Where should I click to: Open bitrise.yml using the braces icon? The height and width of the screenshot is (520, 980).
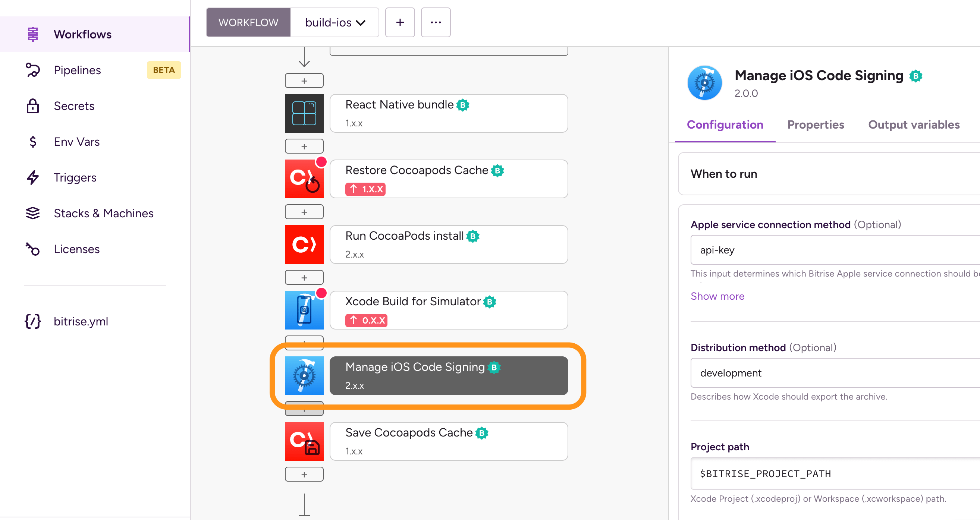coord(32,321)
